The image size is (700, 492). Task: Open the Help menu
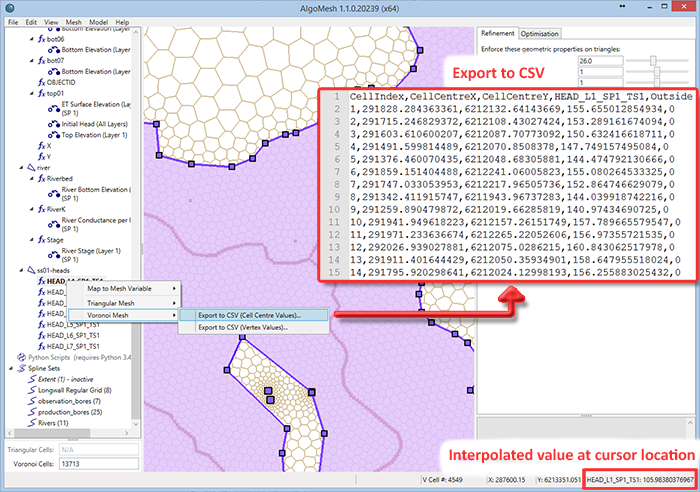(122, 22)
